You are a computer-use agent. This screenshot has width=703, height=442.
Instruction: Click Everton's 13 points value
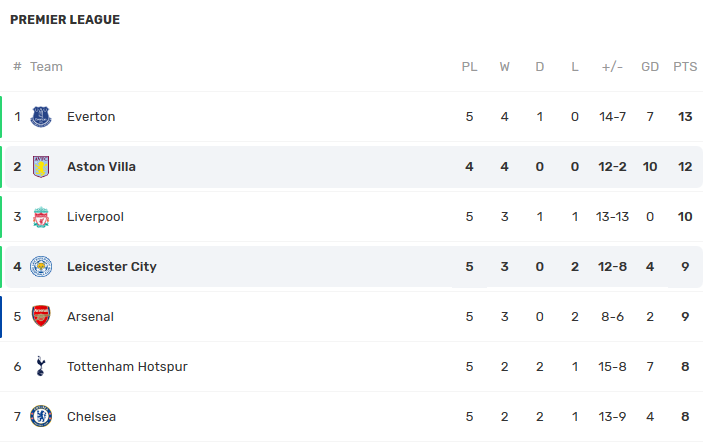click(x=685, y=117)
